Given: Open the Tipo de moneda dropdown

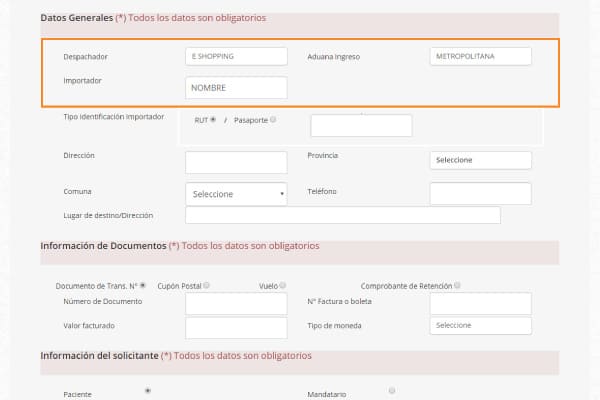Looking at the screenshot, I should coord(480,325).
